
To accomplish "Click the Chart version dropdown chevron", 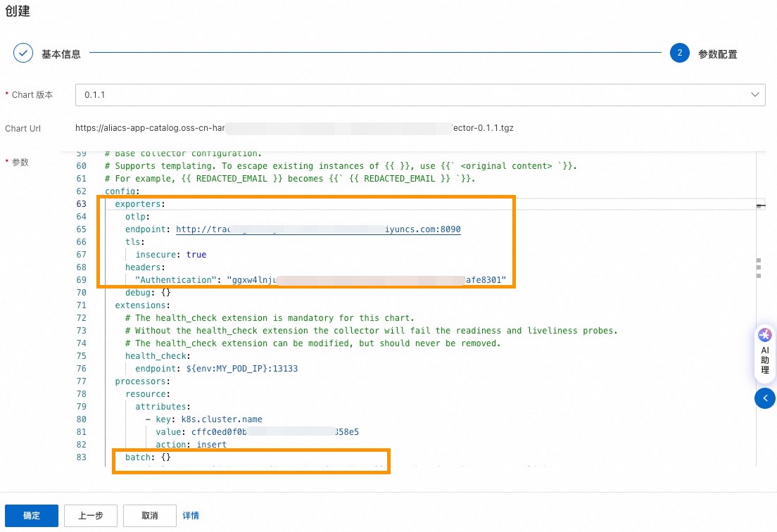I will point(754,94).
